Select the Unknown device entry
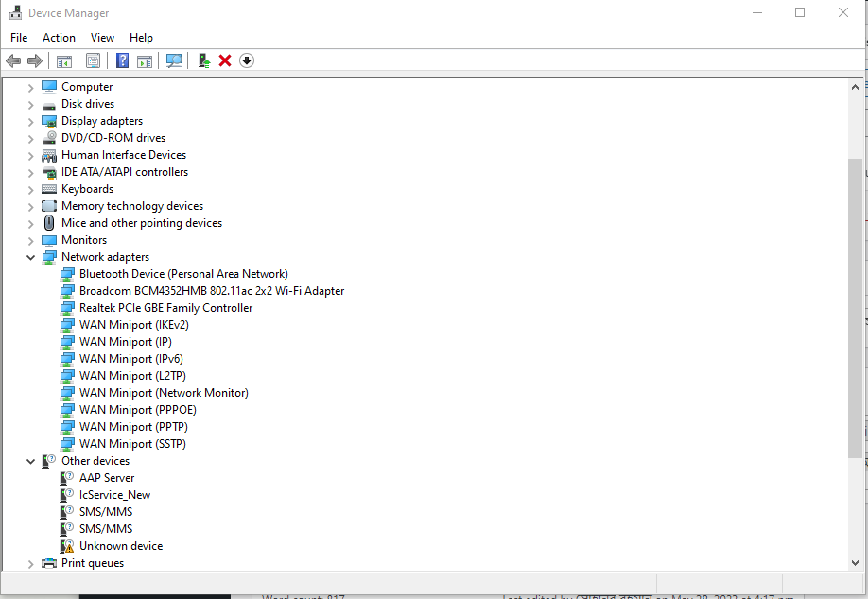The height and width of the screenshot is (599, 868). click(121, 546)
